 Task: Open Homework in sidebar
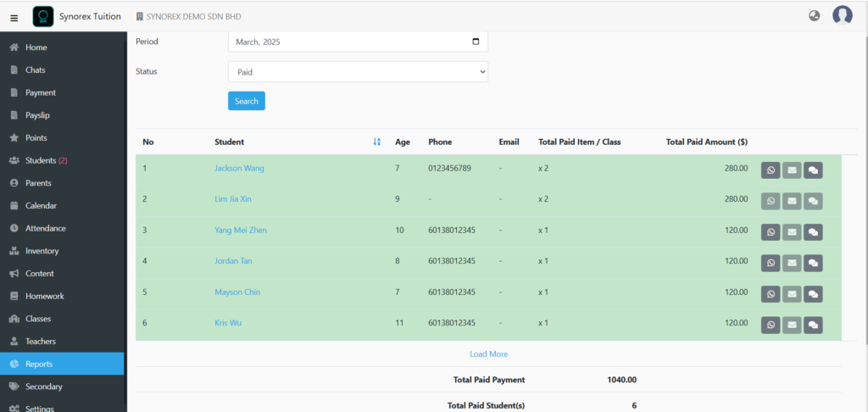(x=62, y=296)
